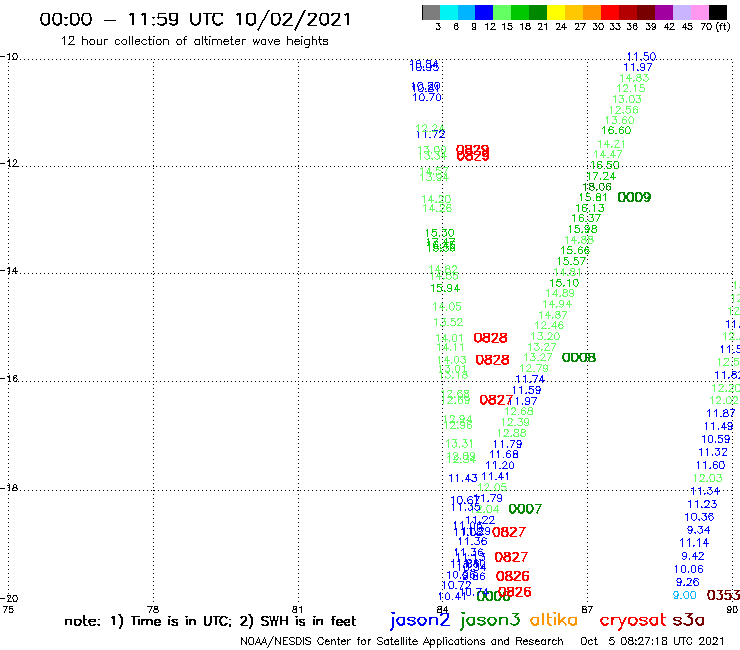This screenshot has height=650, width=740.
Task: Click the timestamp 'Oct 5 08:27:18 UTC 2021'
Action: pos(652,641)
